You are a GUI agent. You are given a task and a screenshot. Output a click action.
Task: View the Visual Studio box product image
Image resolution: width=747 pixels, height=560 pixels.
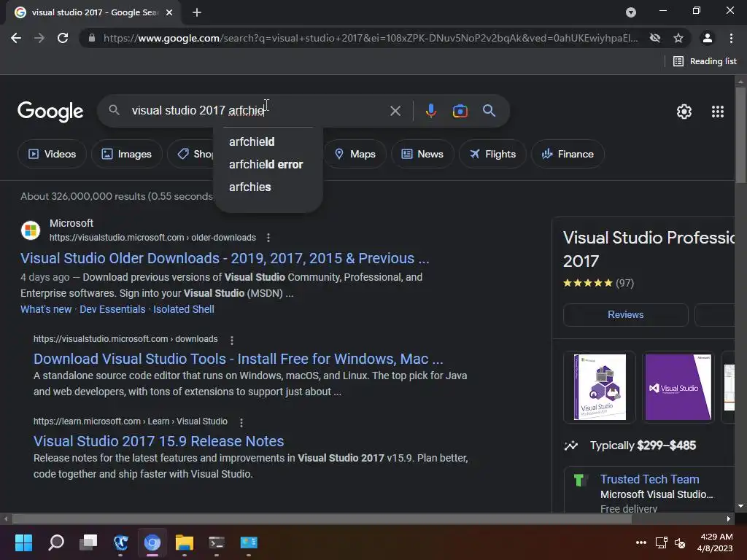tap(600, 387)
